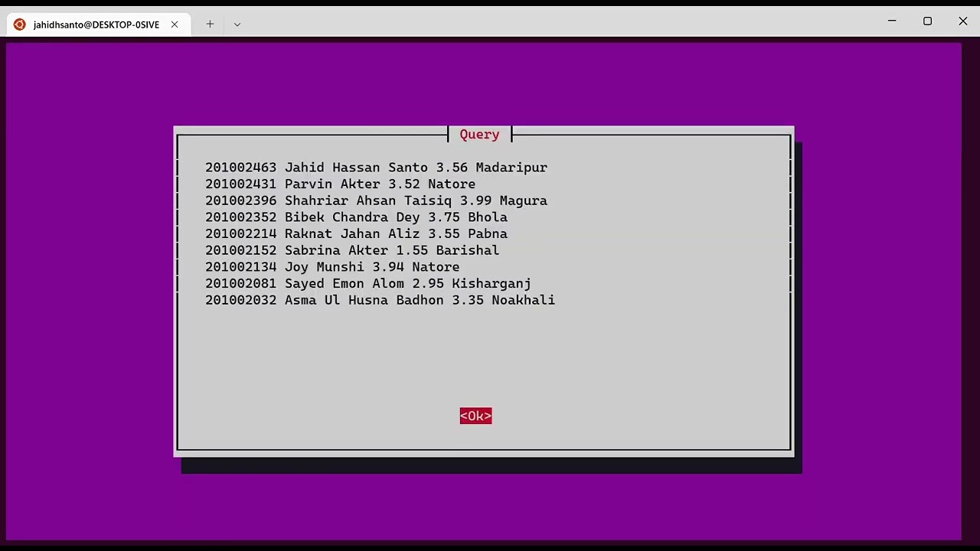
Task: Select row 201002431 Parvin Akter
Action: click(x=340, y=184)
